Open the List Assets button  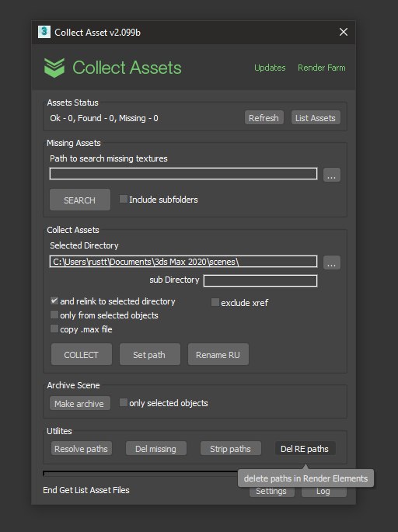pos(316,118)
